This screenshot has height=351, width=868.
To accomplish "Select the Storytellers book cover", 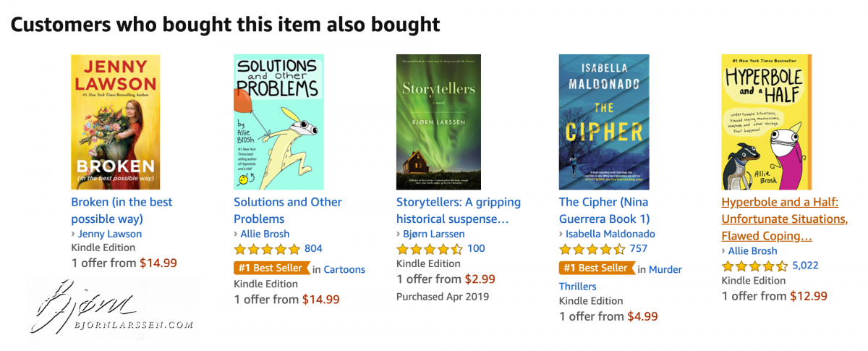I will point(439,122).
